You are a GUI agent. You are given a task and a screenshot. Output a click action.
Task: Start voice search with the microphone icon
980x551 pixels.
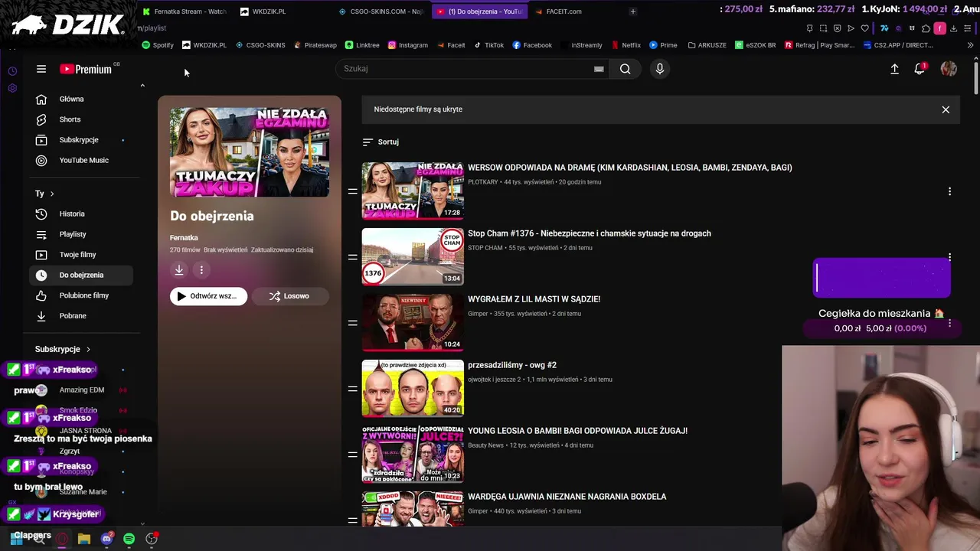[660, 69]
